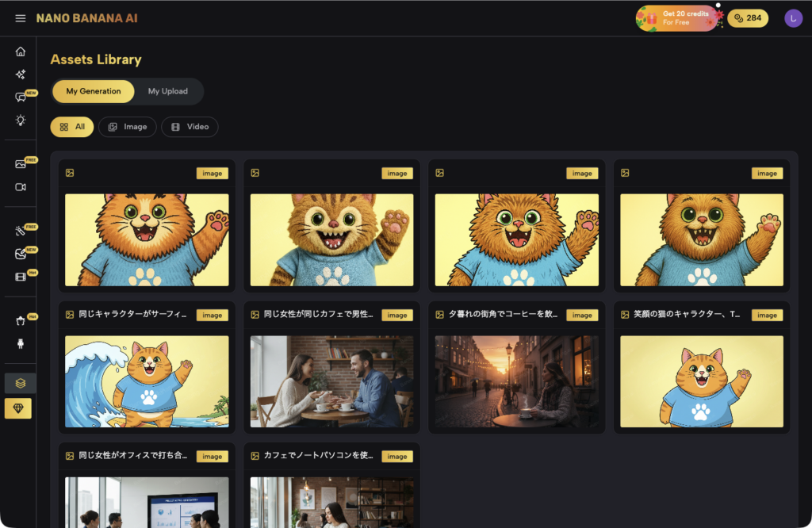The image size is (812, 528).
Task: Open the chat icon marked NEW
Action: tap(21, 98)
